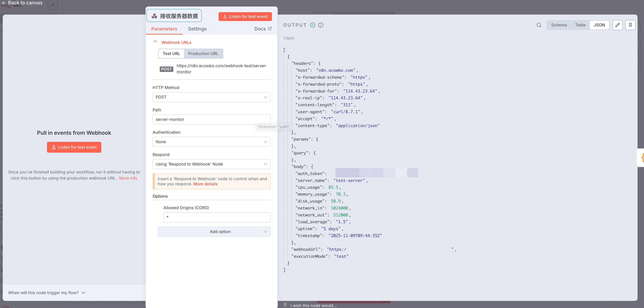The width and height of the screenshot is (644, 308).
Task: Switch output view to Table
Action: click(580, 25)
